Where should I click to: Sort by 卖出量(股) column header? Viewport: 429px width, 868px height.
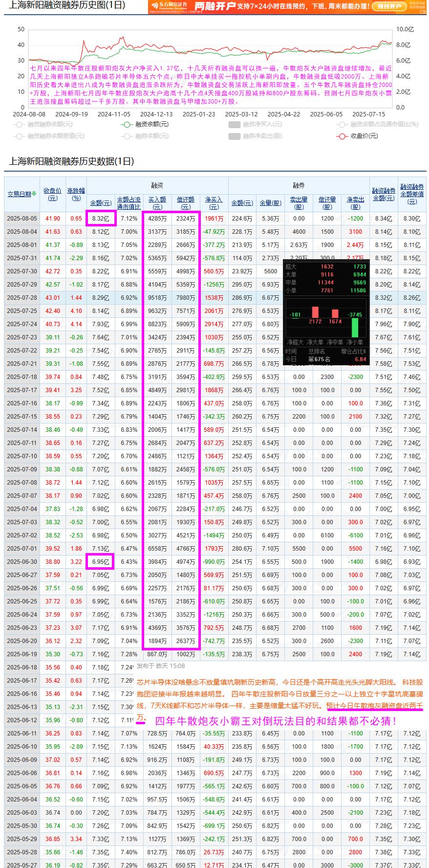[299, 203]
